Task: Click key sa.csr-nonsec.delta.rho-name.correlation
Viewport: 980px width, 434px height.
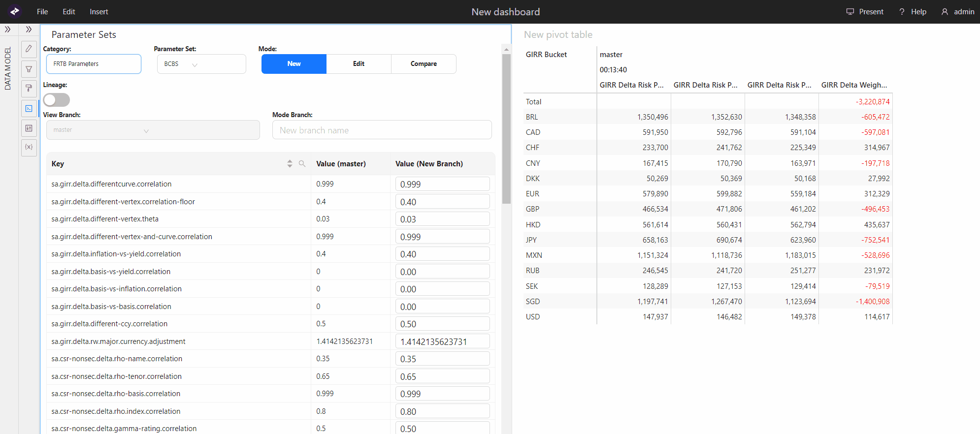Action: pyautogui.click(x=117, y=359)
